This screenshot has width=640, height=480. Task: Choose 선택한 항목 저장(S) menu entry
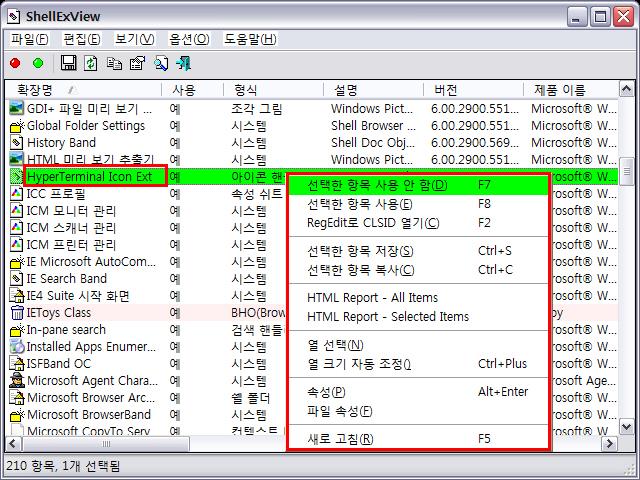coord(418,251)
